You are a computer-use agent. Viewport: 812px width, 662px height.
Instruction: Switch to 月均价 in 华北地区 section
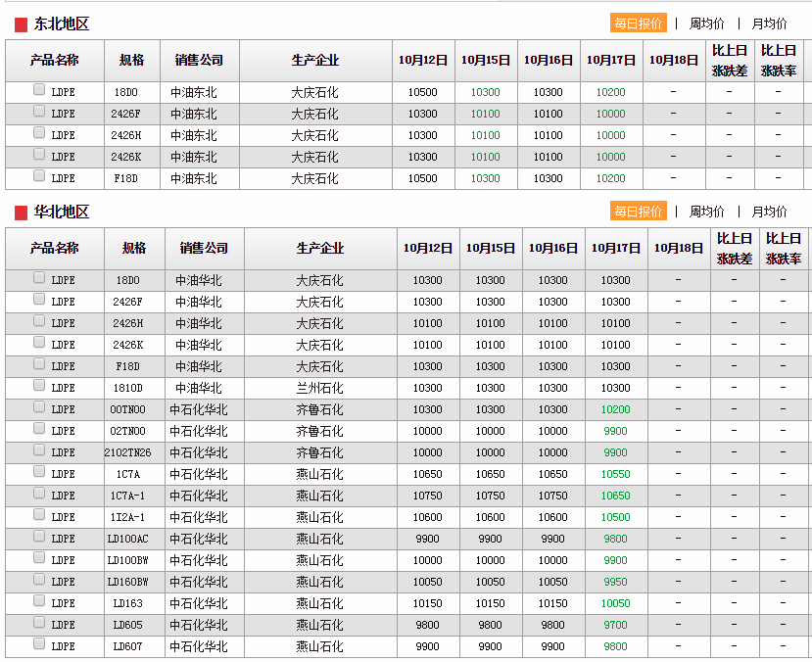tap(769, 212)
